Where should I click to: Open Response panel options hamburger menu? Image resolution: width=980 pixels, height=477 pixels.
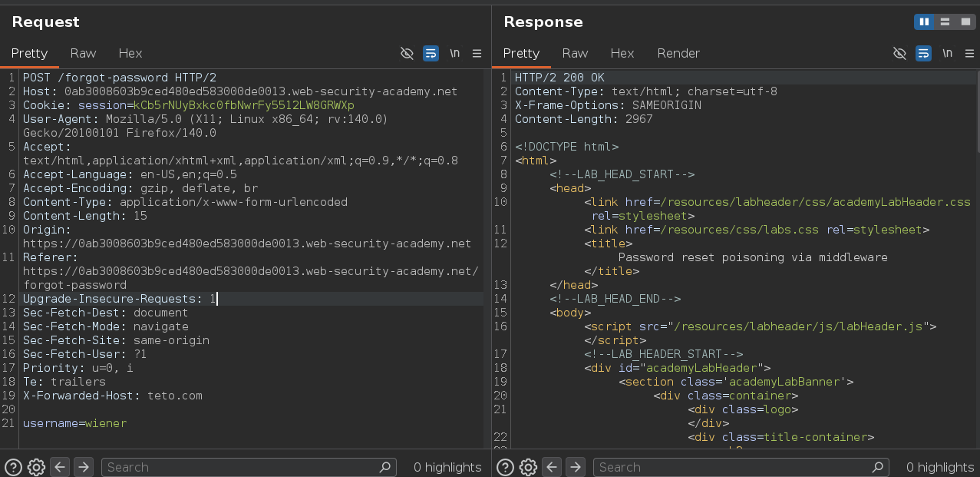click(x=969, y=53)
